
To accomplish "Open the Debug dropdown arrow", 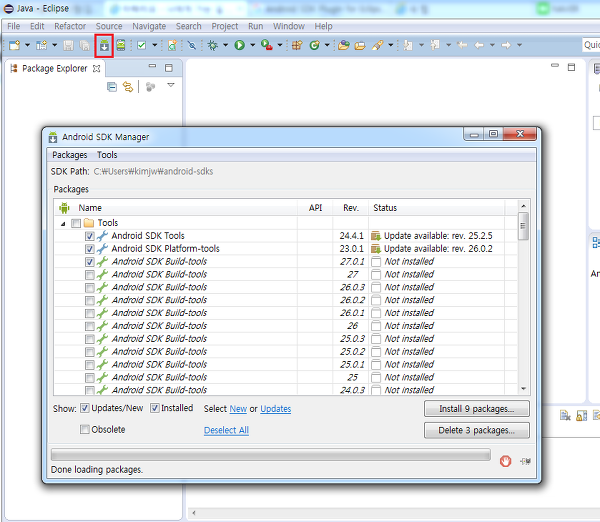I will (225, 45).
